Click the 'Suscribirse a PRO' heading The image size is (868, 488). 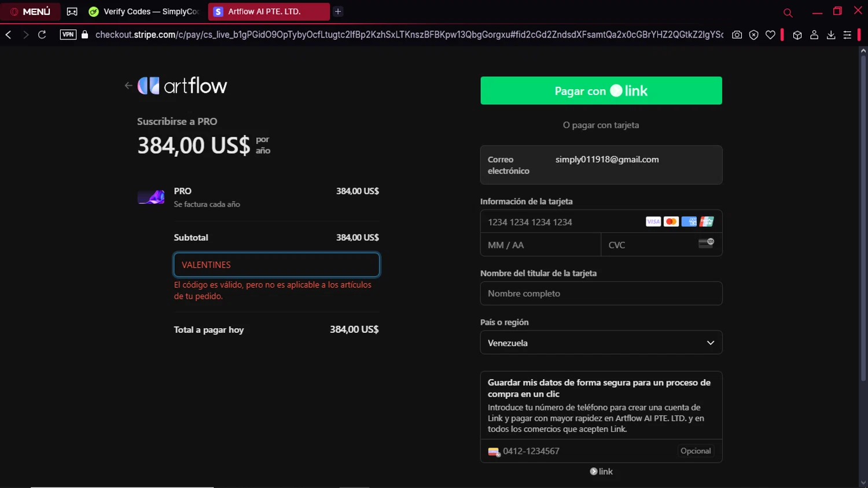point(177,122)
